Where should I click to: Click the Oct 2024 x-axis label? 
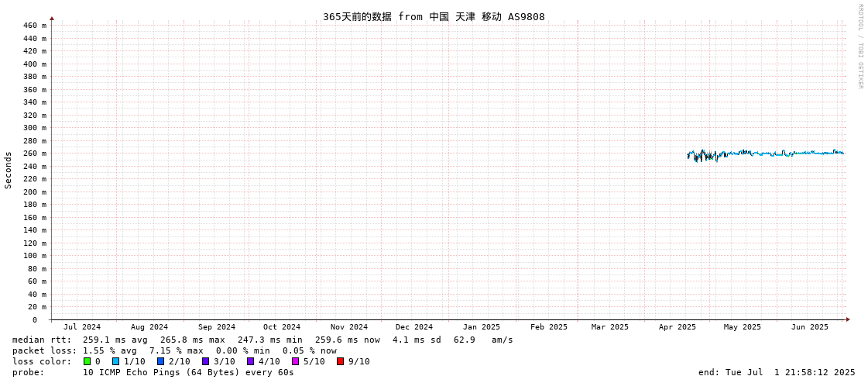[282, 327]
